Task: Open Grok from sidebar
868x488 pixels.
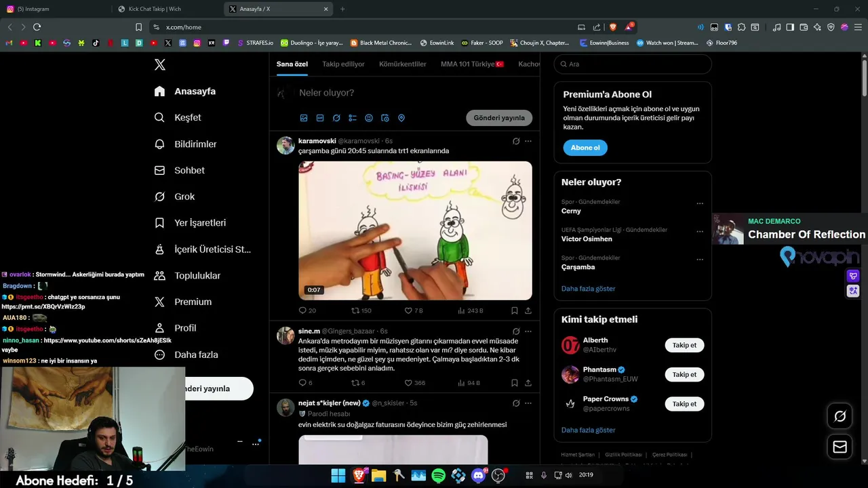Action: [x=174, y=197]
